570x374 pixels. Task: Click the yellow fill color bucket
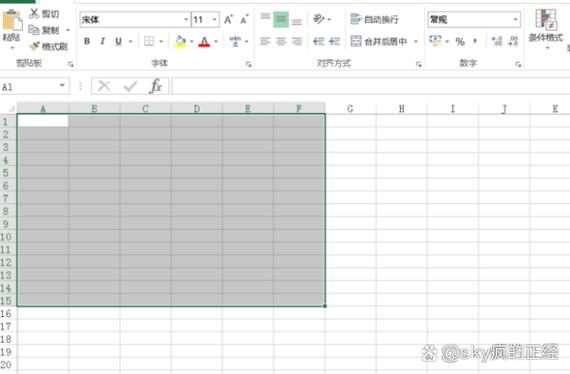coord(180,41)
